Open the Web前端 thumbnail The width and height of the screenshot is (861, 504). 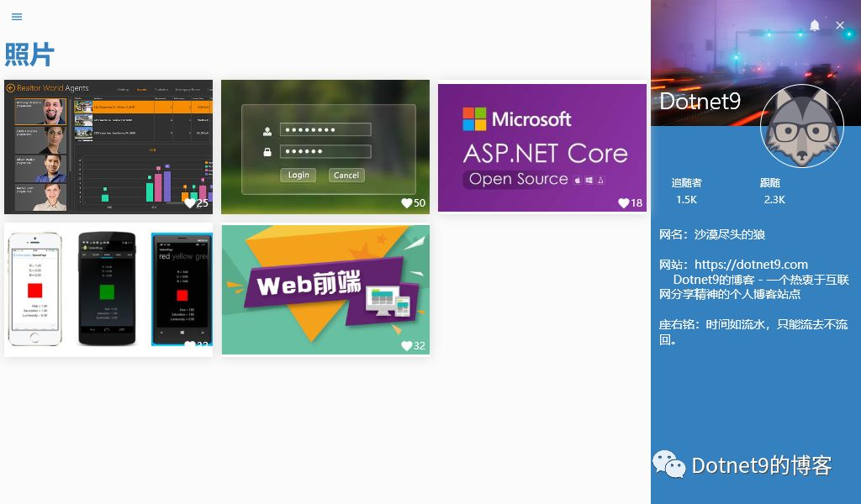(325, 290)
